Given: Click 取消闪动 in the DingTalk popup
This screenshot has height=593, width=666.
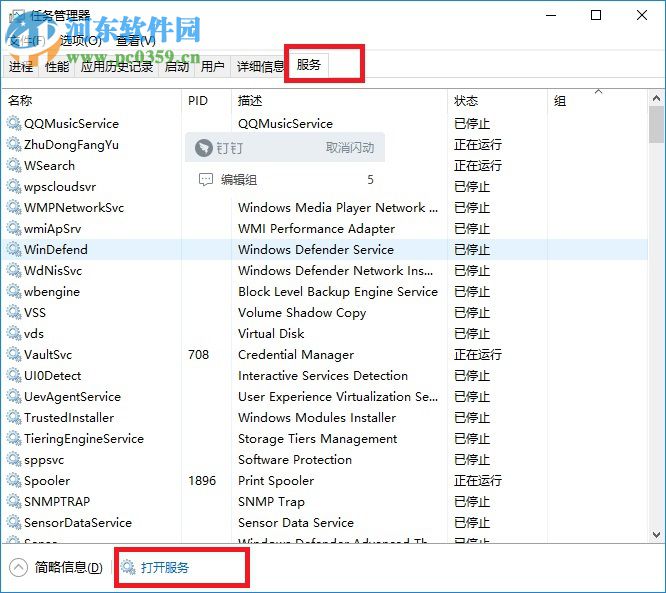Looking at the screenshot, I should pos(350,148).
